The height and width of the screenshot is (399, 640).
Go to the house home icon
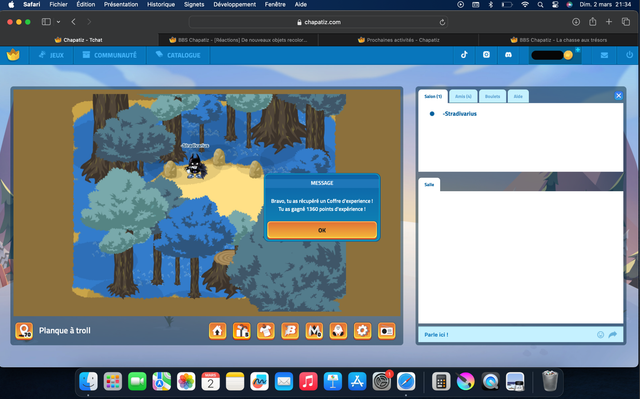tap(218, 331)
